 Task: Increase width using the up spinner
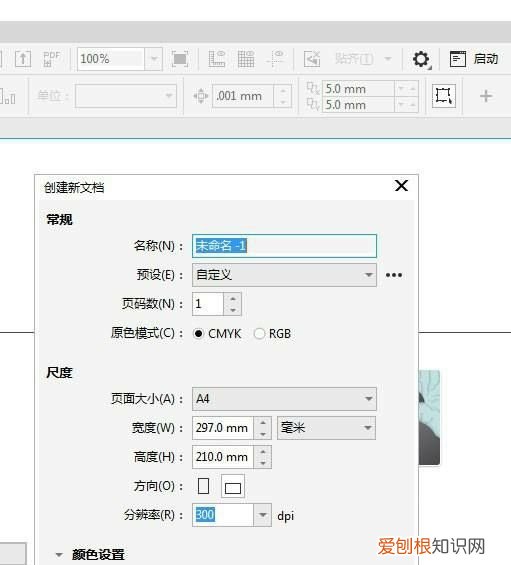(263, 423)
